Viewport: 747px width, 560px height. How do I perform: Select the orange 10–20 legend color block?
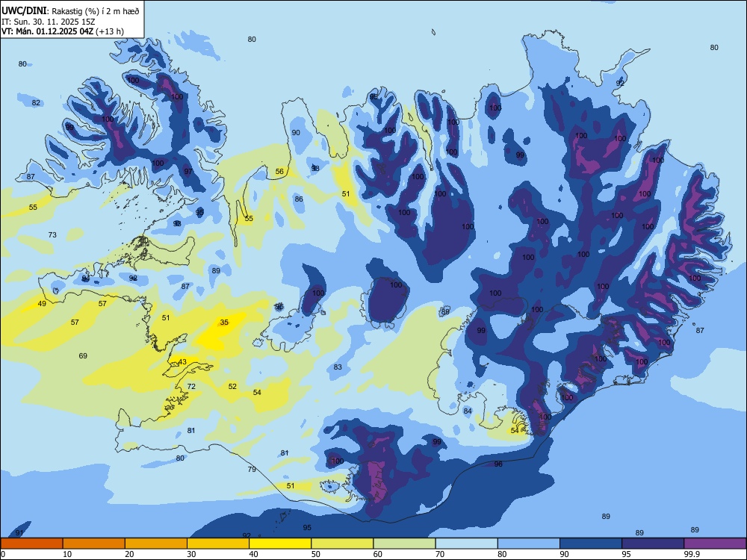(x=94, y=544)
